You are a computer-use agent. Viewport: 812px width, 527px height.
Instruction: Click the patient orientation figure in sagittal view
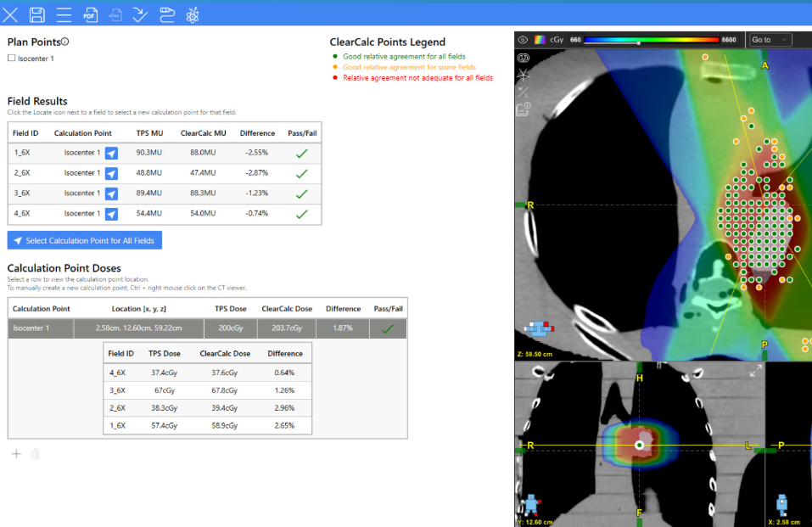782,504
